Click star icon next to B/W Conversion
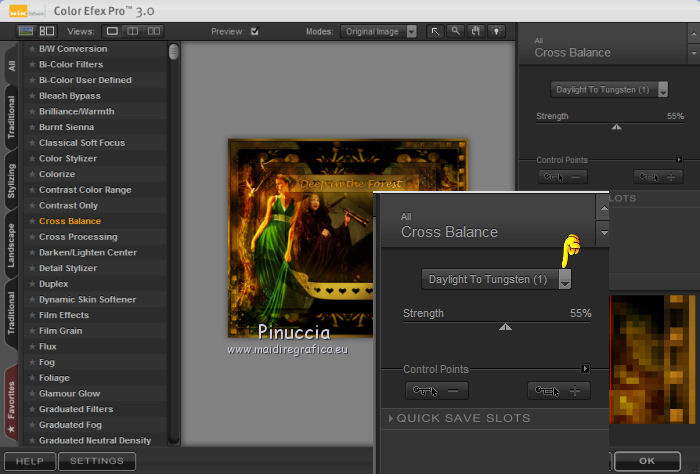 (32, 49)
